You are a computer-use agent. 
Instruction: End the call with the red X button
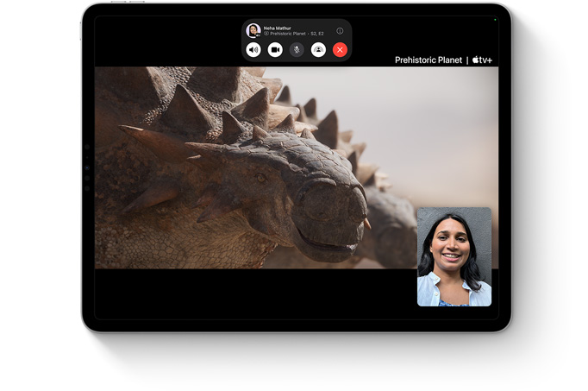(x=340, y=49)
